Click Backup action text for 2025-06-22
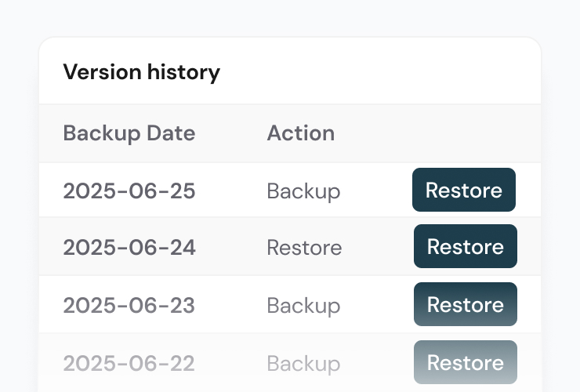Image resolution: width=580 pixels, height=392 pixels. point(303,363)
